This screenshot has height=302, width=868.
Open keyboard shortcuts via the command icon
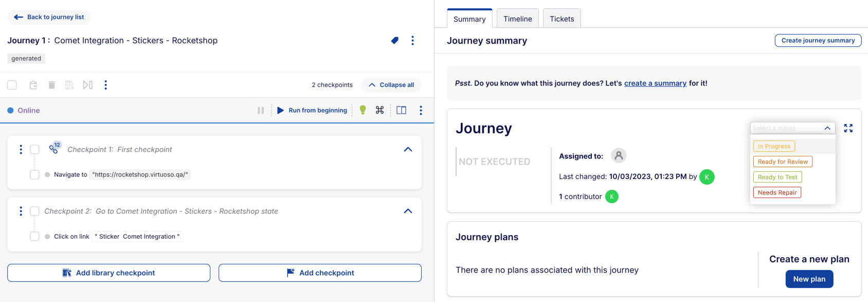pos(380,110)
